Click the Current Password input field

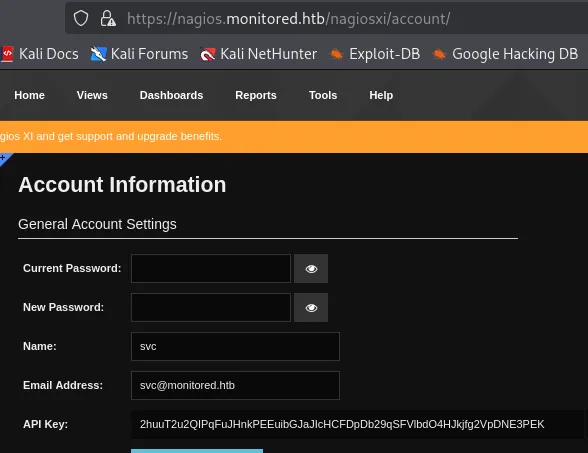coord(211,268)
